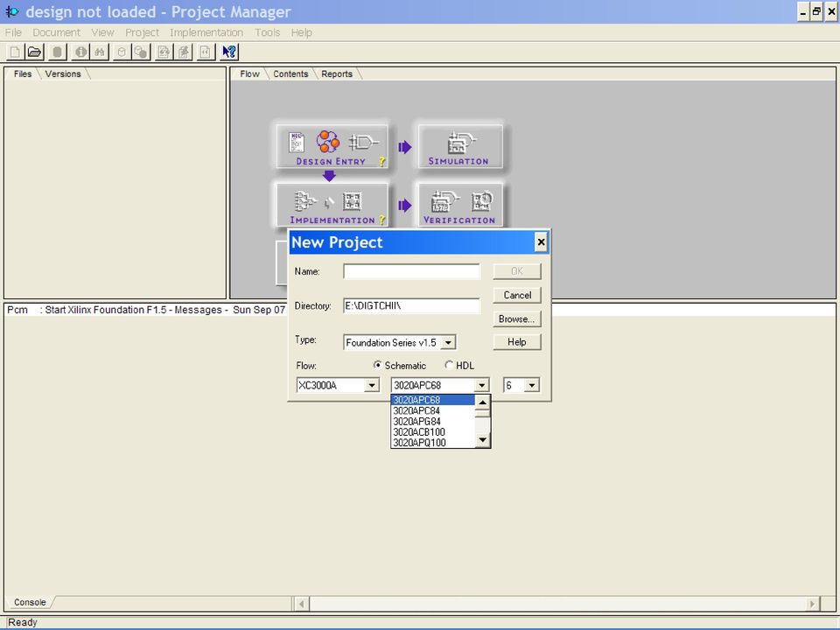
Task: Open the Design Entry flow button
Action: click(332, 147)
